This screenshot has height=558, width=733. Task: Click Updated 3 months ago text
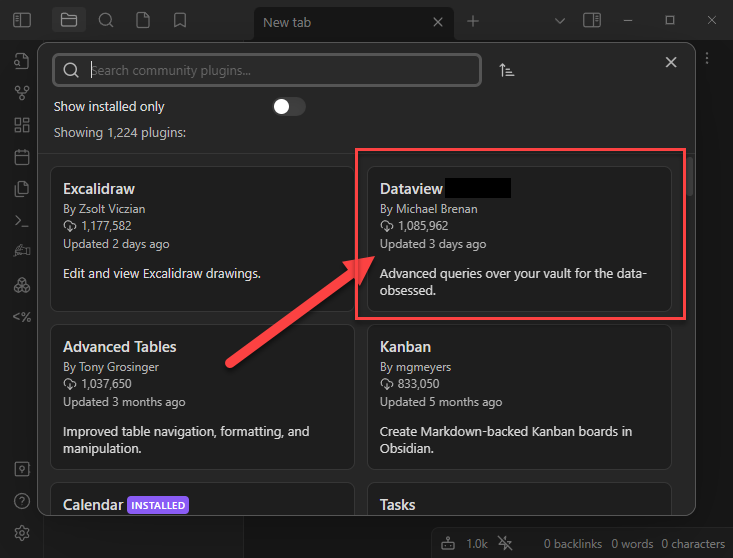(124, 402)
